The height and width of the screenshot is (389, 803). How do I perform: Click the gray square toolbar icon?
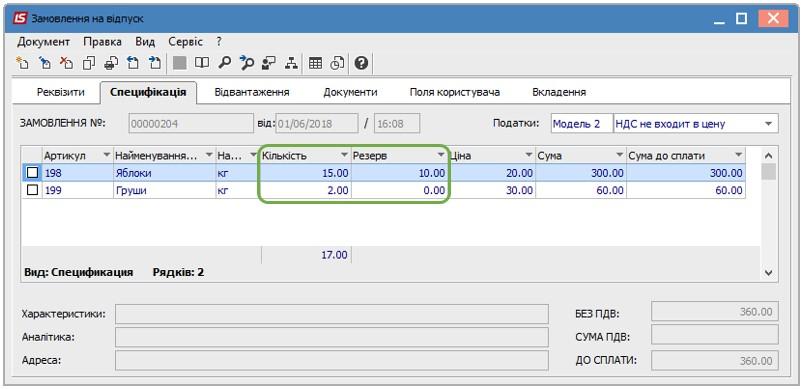[180, 63]
